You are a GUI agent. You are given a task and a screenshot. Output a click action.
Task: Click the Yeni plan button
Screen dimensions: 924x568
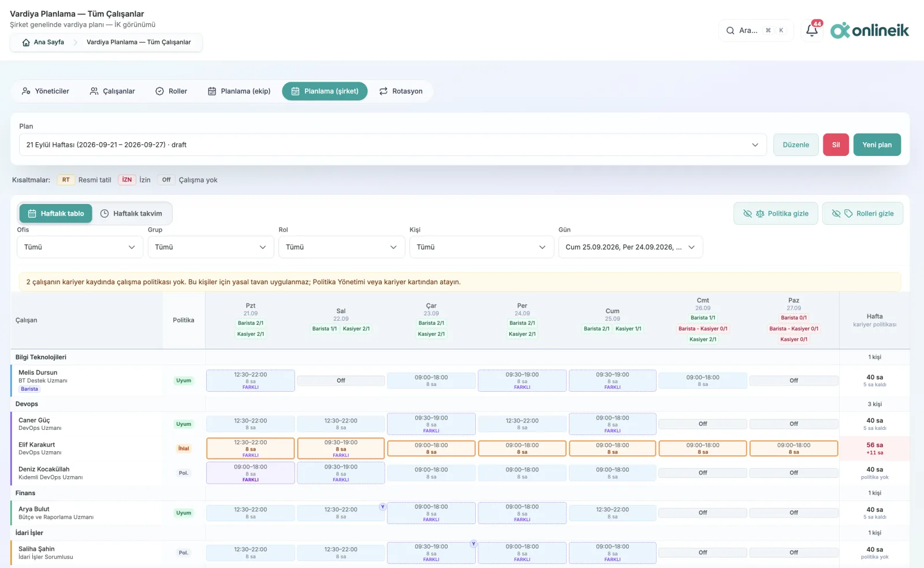click(877, 145)
